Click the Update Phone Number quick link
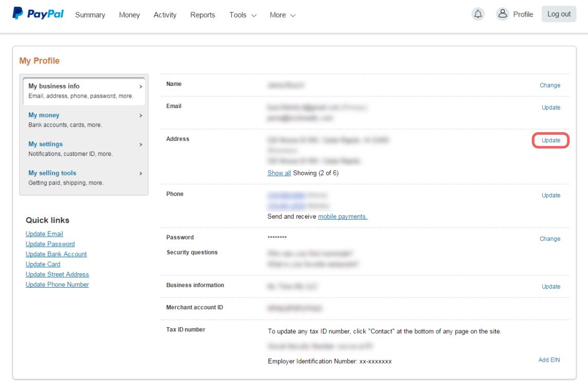 [58, 285]
